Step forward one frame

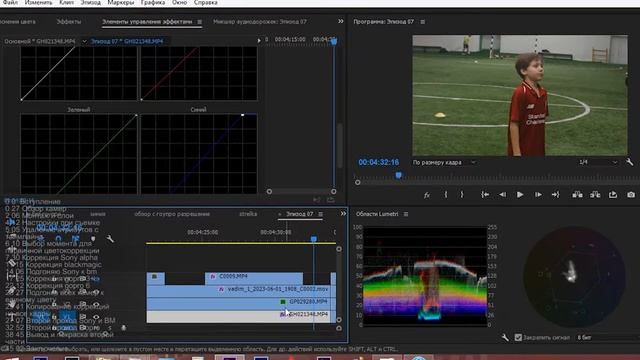538,195
